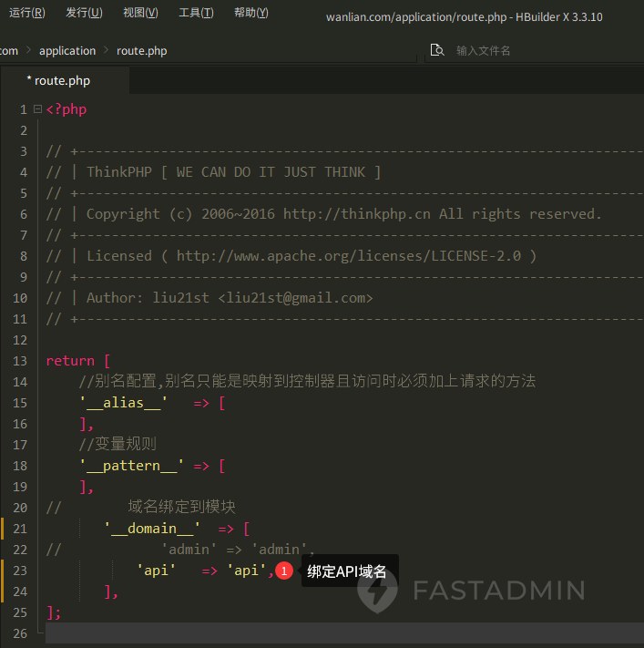Collapse the code fold at line 1
Screen dimensions: 644x648
point(37,109)
